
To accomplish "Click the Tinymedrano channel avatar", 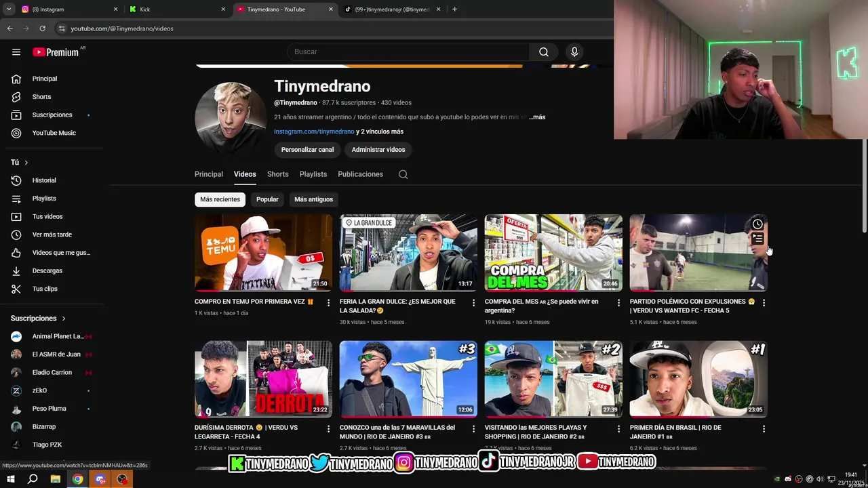I will point(231,118).
